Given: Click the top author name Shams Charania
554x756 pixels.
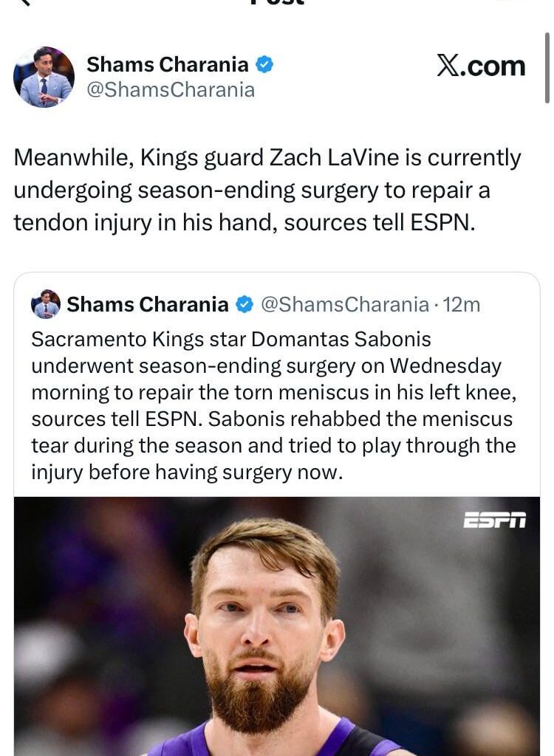Looking at the screenshot, I should coord(168,65).
